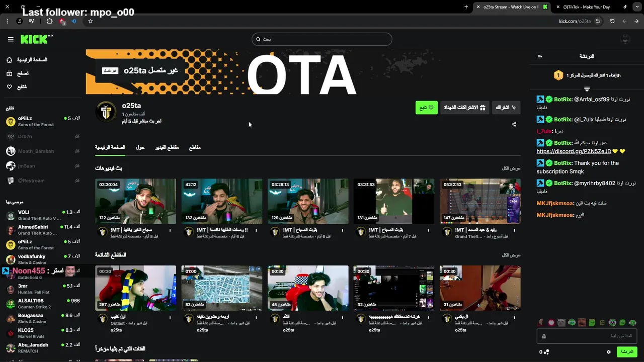Open three-dot menu for 05:52:53 video
Viewport: 644px width, 362px height.
[514, 231]
